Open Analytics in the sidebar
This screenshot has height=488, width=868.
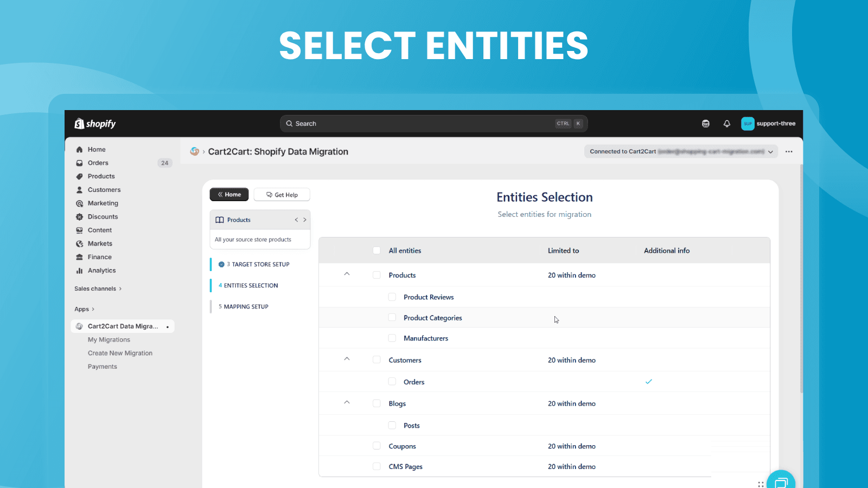[x=102, y=271]
